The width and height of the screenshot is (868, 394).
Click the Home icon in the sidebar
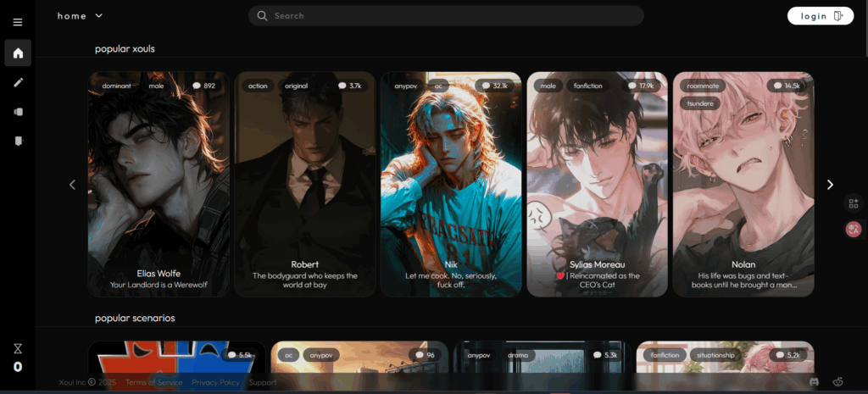[18, 53]
